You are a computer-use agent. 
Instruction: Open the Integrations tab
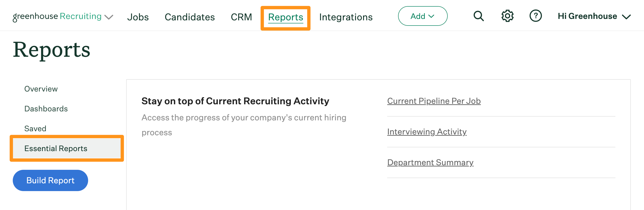(346, 17)
